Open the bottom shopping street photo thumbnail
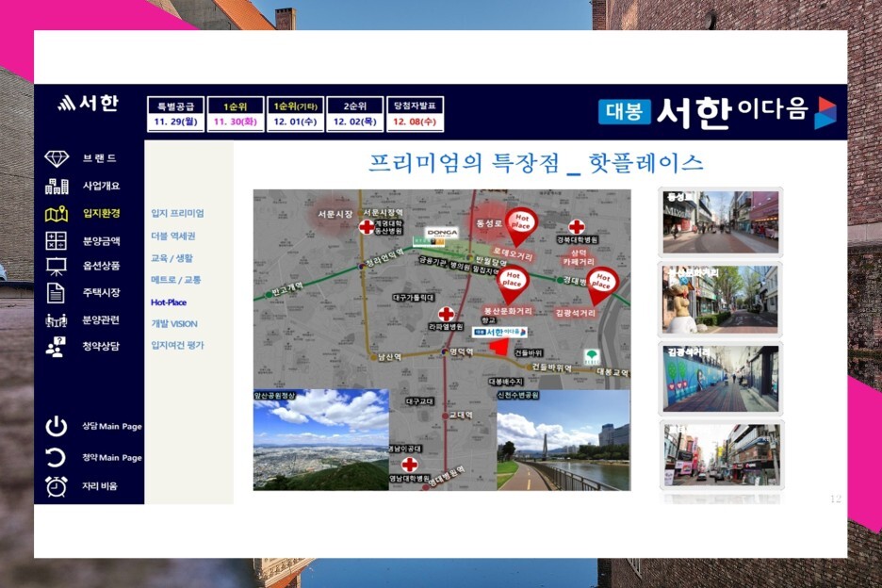882x588 pixels. point(722,454)
